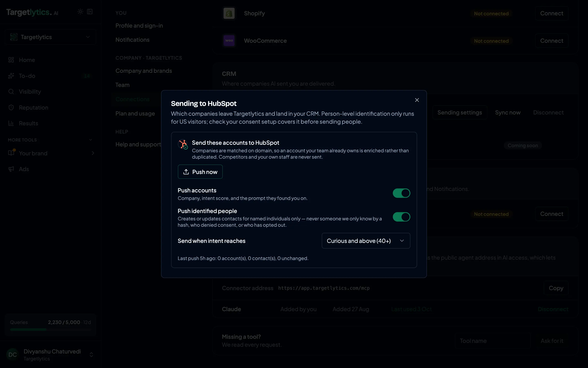The height and width of the screenshot is (368, 588).
Task: Click the Tool name input field
Action: click(x=492, y=341)
